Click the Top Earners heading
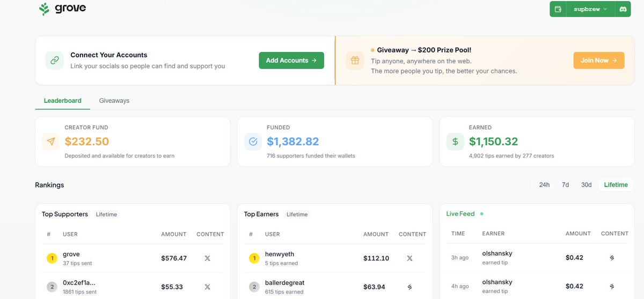644x299 pixels. pyautogui.click(x=261, y=214)
